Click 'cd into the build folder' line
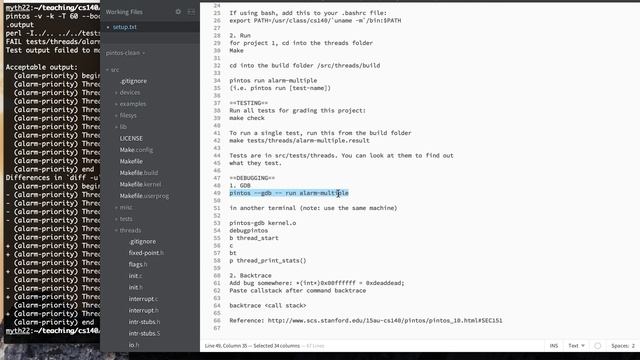The image size is (640, 360). 304,65
